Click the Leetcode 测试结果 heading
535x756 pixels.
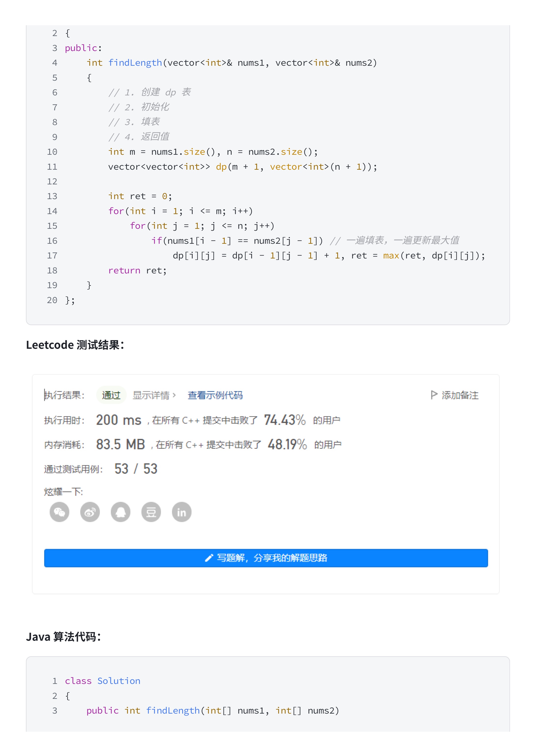tap(75, 345)
